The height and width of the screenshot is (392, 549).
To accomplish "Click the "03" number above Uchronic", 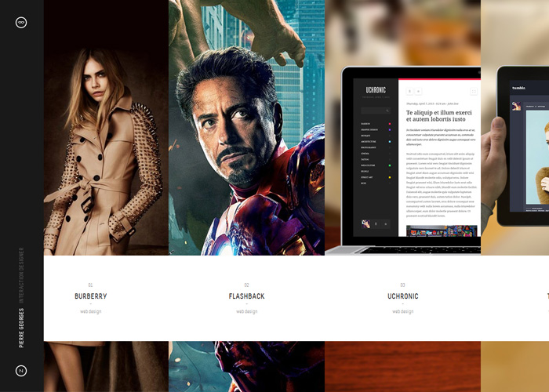I will [x=402, y=285].
